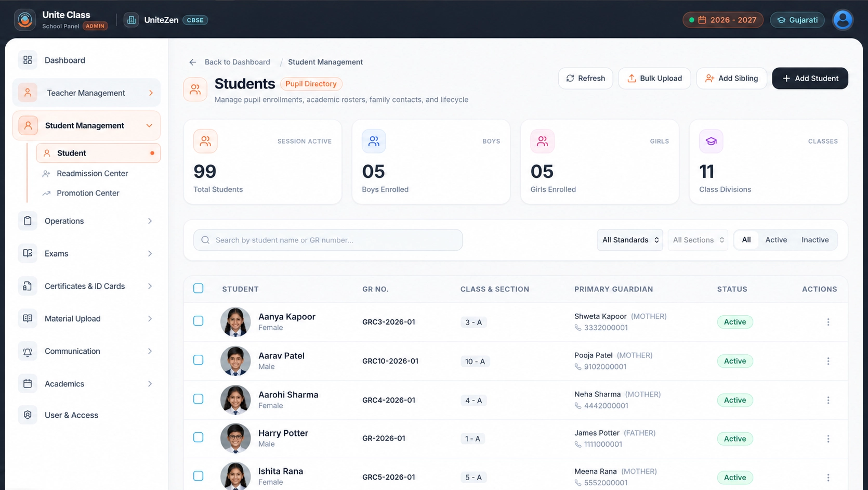Open the 2026 - 2027 session selector
The height and width of the screenshot is (490, 868).
click(723, 20)
